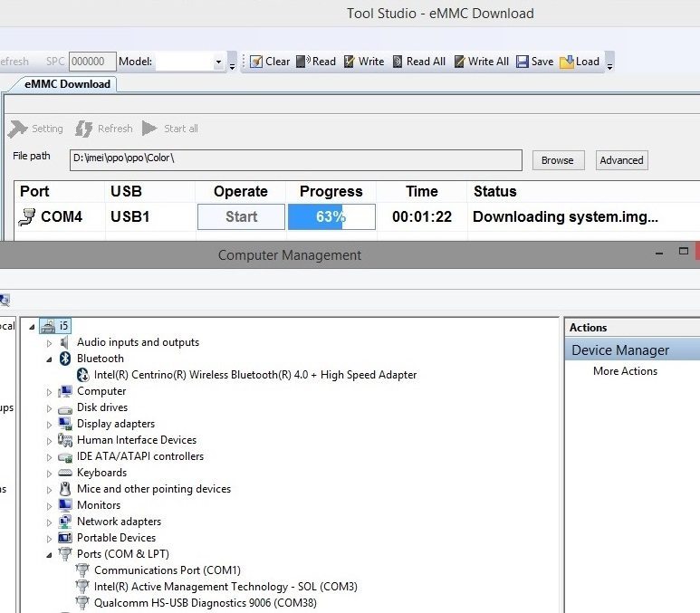
Task: Click the Clear toolbar icon
Action: pyautogui.click(x=256, y=62)
